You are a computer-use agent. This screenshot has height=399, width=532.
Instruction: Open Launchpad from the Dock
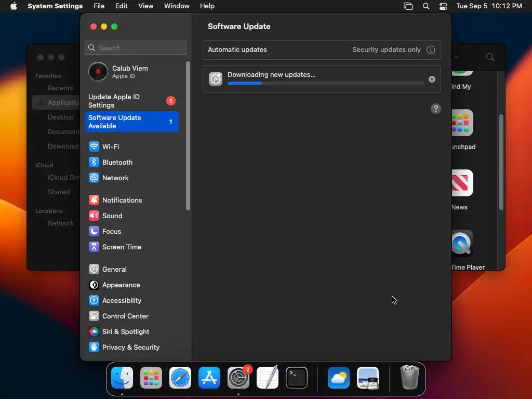[151, 378]
